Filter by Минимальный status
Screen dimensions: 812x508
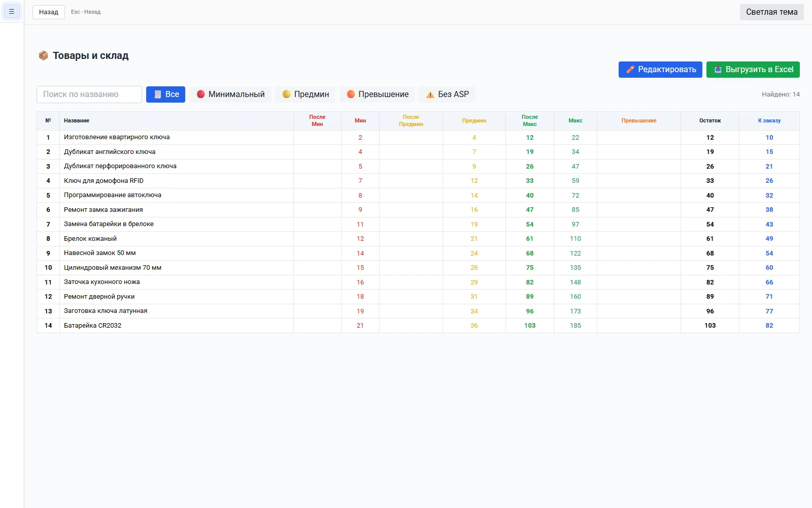230,94
